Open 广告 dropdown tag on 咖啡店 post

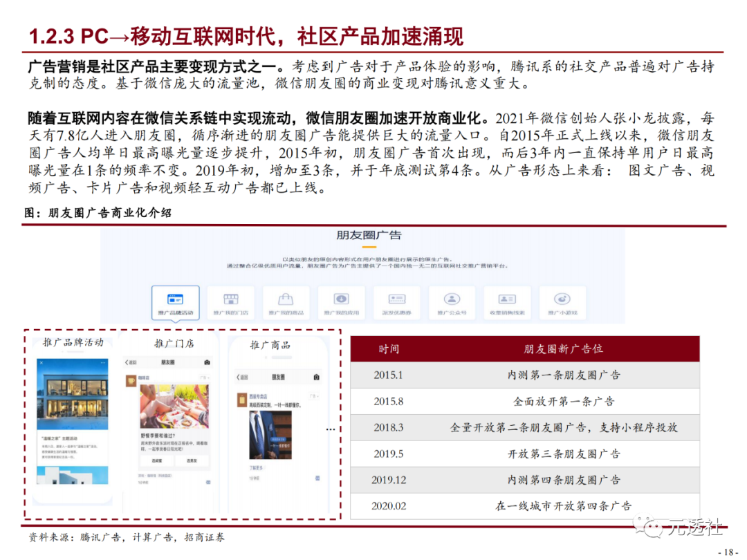pyautogui.click(x=205, y=377)
